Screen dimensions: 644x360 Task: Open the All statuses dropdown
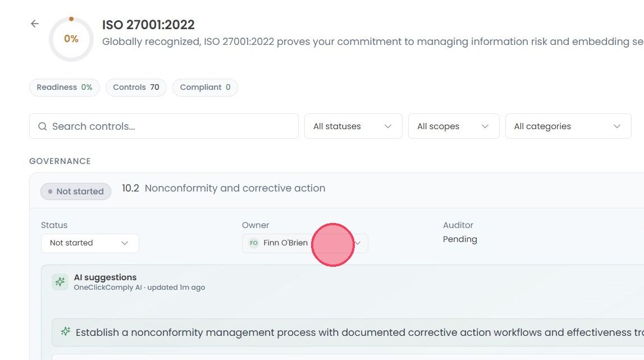(353, 126)
